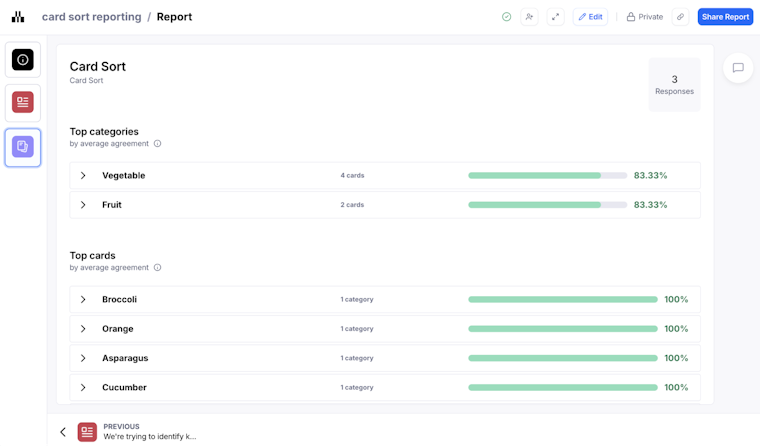
Task: Click the red previous block thumbnail icon
Action: 87,432
